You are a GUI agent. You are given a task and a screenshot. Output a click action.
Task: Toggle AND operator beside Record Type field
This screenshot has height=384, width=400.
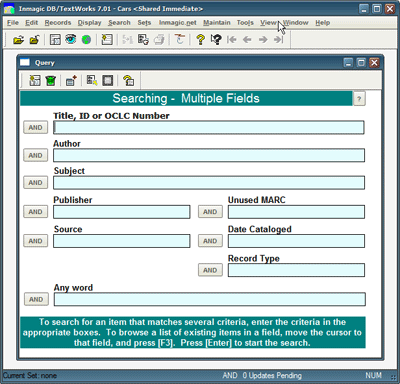tap(210, 270)
